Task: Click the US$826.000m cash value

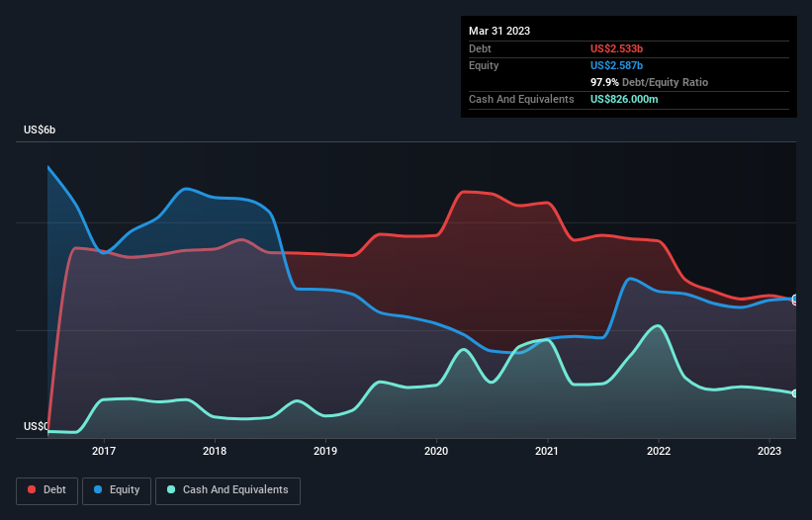Action: point(624,99)
